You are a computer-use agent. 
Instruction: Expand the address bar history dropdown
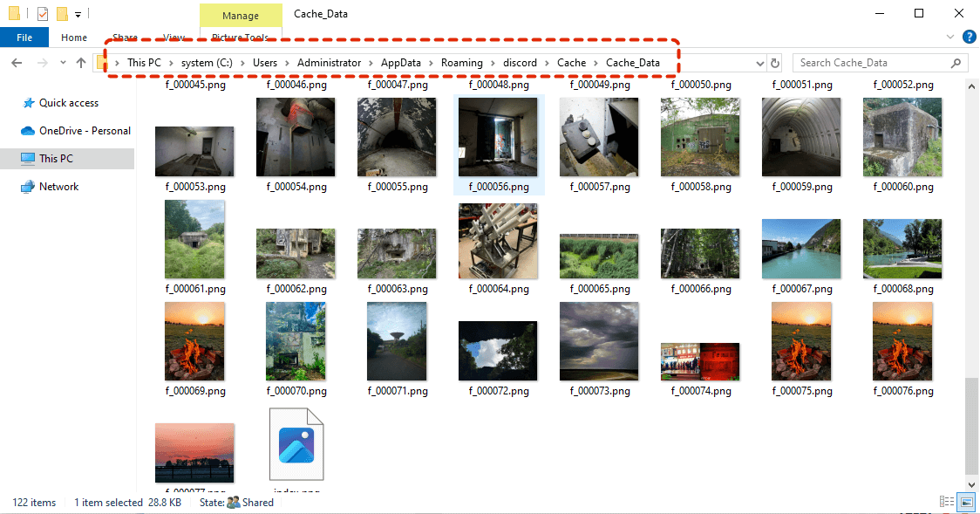(760, 63)
